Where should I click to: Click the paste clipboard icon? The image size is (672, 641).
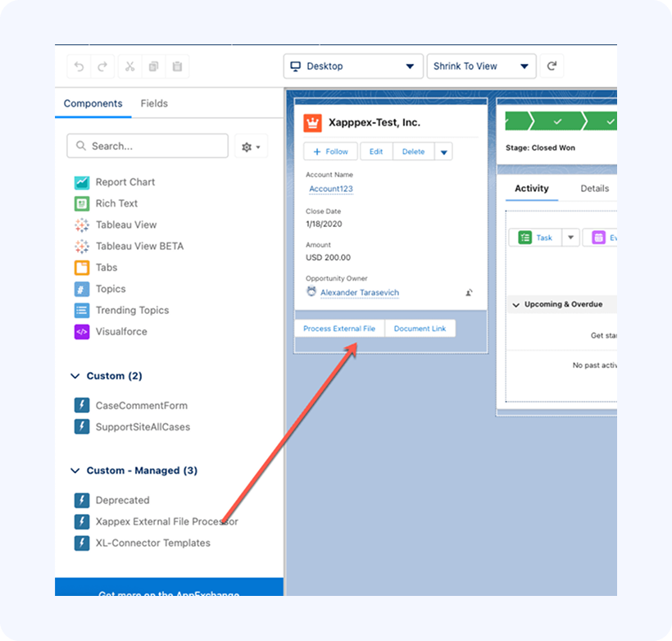point(177,66)
